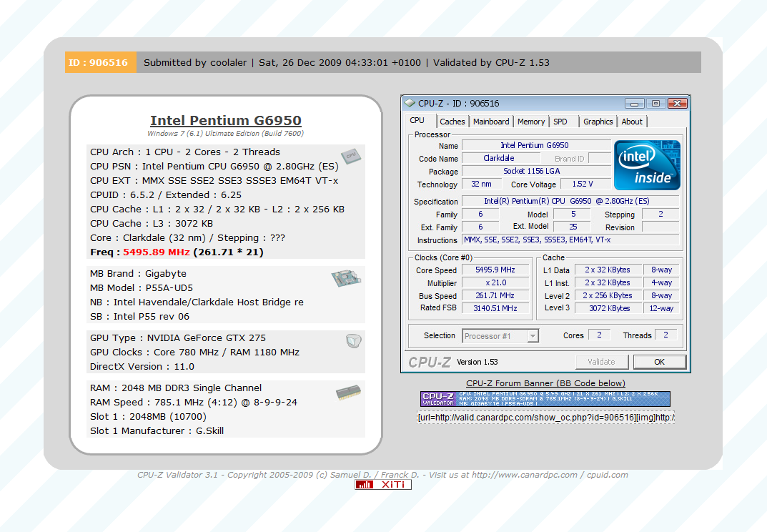Click the 'SB : Intel P55 rev 06' line
This screenshot has width=767, height=532.
pos(139,317)
